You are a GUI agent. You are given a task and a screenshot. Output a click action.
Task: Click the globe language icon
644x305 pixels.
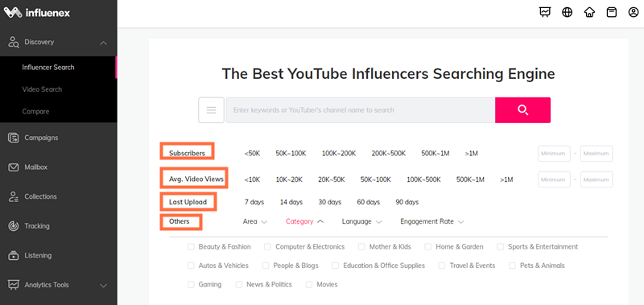[x=568, y=12]
